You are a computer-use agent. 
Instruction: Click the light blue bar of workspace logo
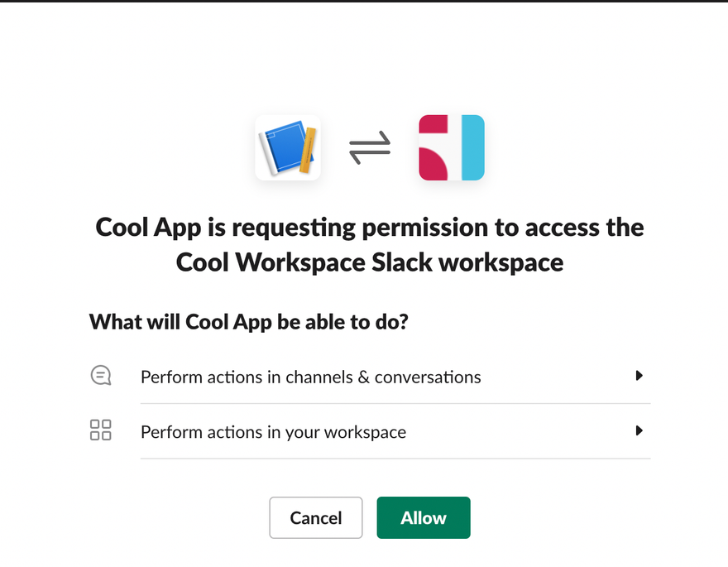[472, 148]
